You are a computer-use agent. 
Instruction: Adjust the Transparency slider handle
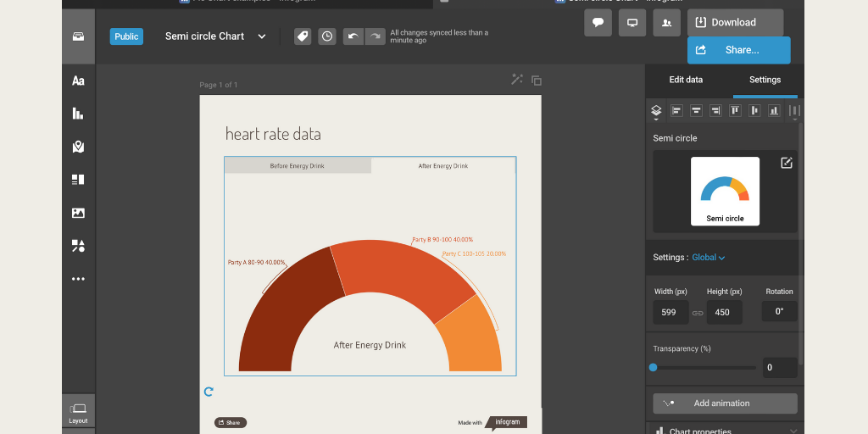[654, 368]
